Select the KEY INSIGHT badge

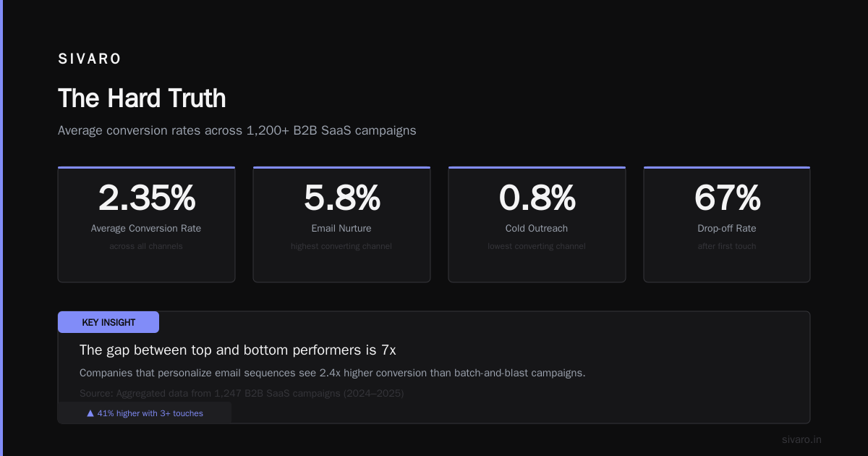pyautogui.click(x=109, y=322)
